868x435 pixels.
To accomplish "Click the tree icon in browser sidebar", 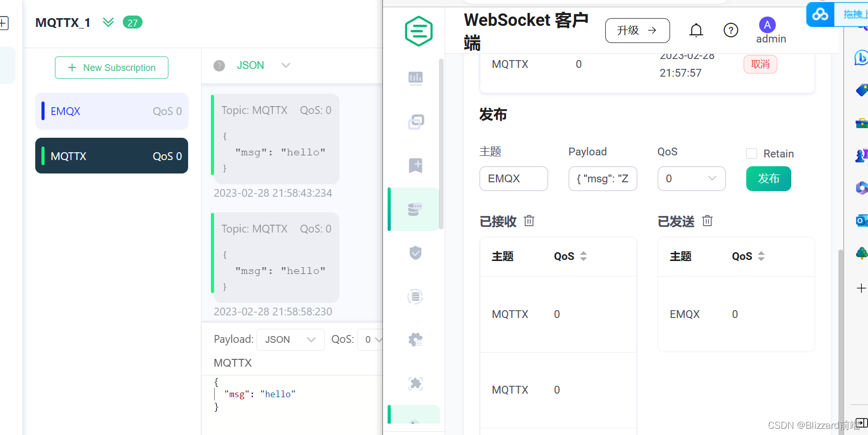I will click(x=861, y=253).
